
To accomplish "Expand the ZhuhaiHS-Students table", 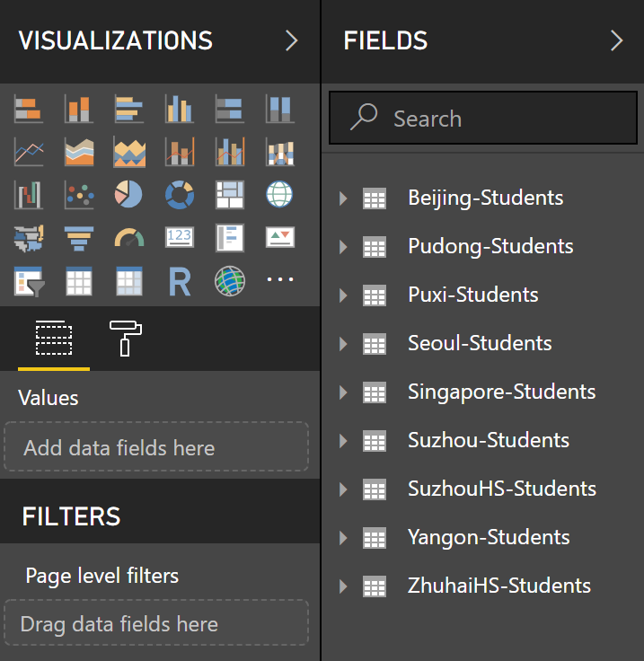I will 343,586.
